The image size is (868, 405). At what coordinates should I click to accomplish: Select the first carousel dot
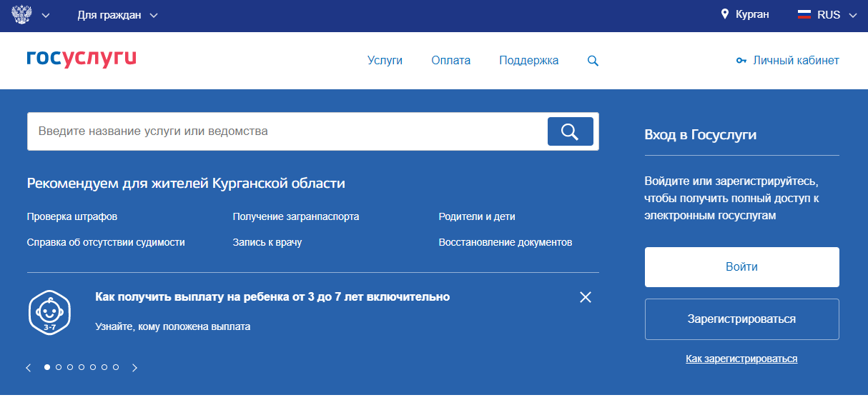[47, 367]
